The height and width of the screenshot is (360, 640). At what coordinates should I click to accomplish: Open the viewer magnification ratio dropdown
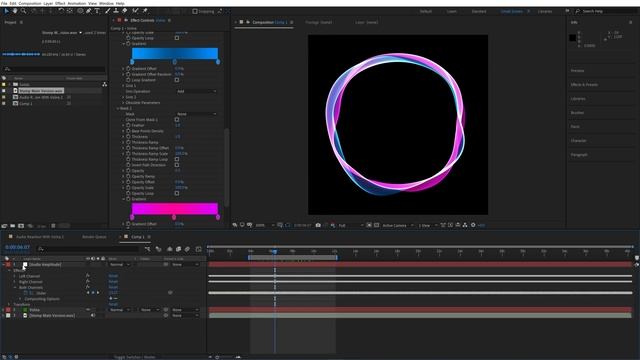click(x=264, y=225)
